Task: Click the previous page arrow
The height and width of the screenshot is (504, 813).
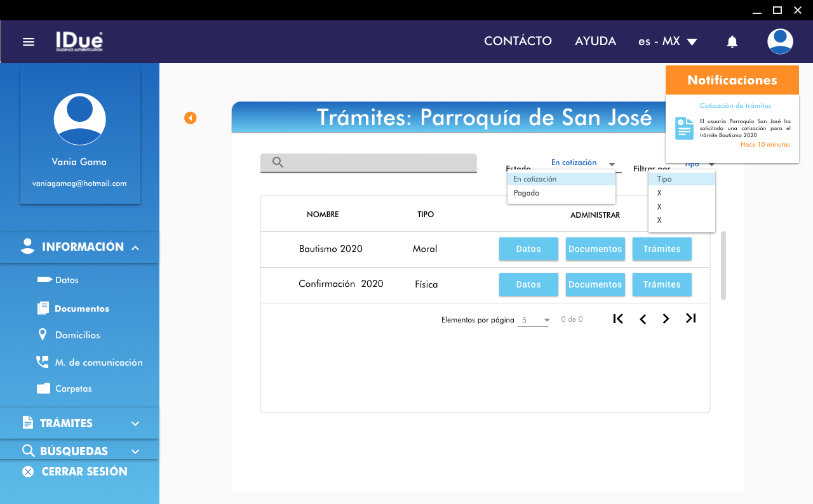Action: click(643, 319)
